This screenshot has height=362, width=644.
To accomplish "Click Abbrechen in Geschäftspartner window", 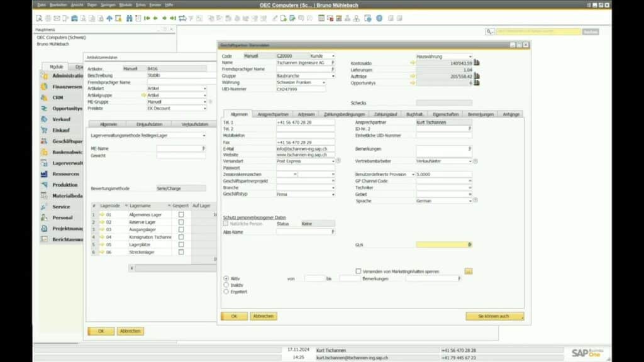I will coord(264,316).
